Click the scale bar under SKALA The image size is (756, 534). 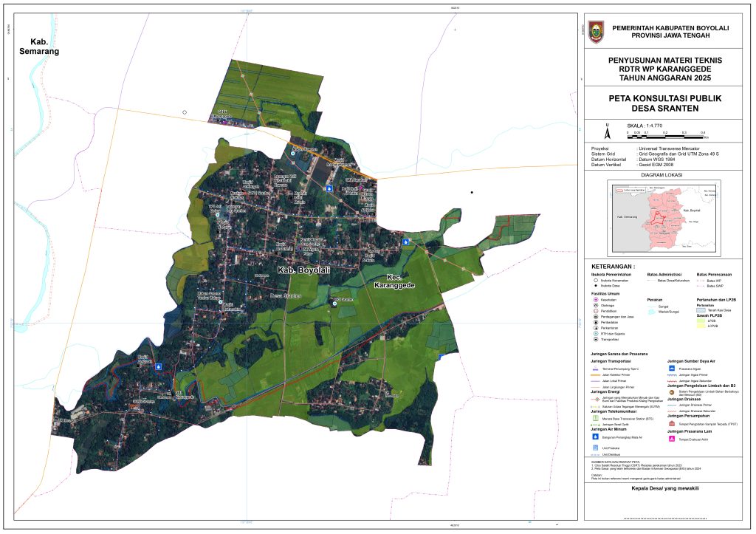tap(664, 137)
